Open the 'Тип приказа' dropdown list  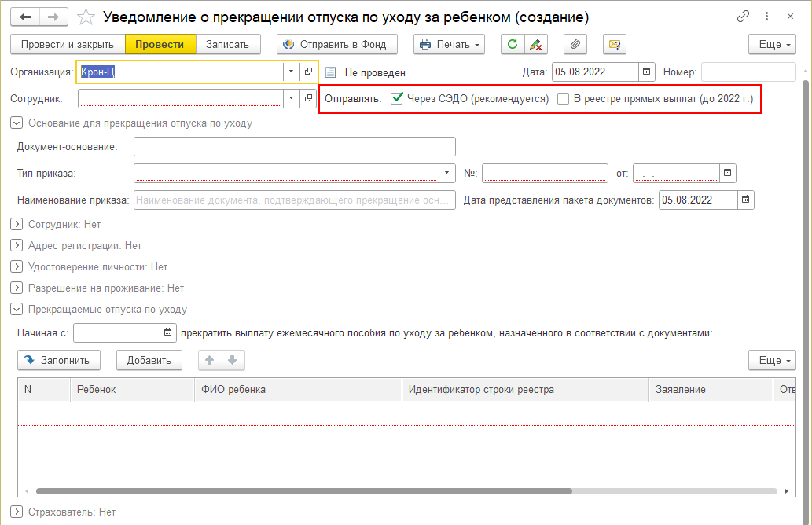[x=446, y=172]
